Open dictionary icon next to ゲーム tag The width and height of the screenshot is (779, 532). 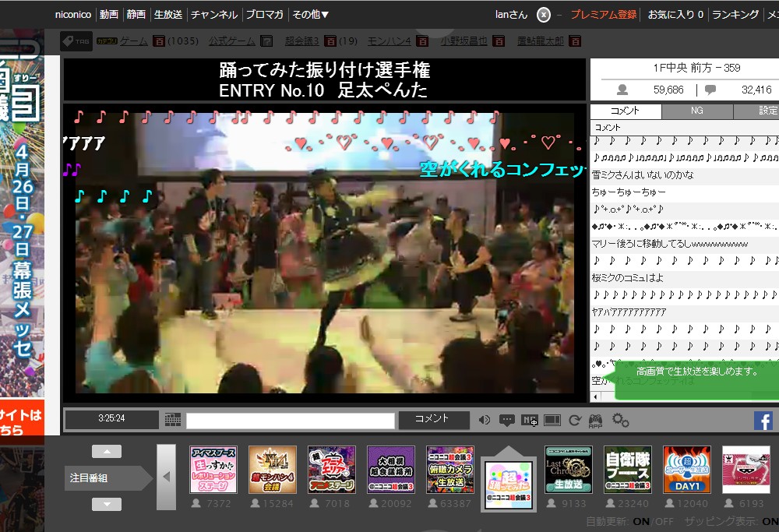159,41
